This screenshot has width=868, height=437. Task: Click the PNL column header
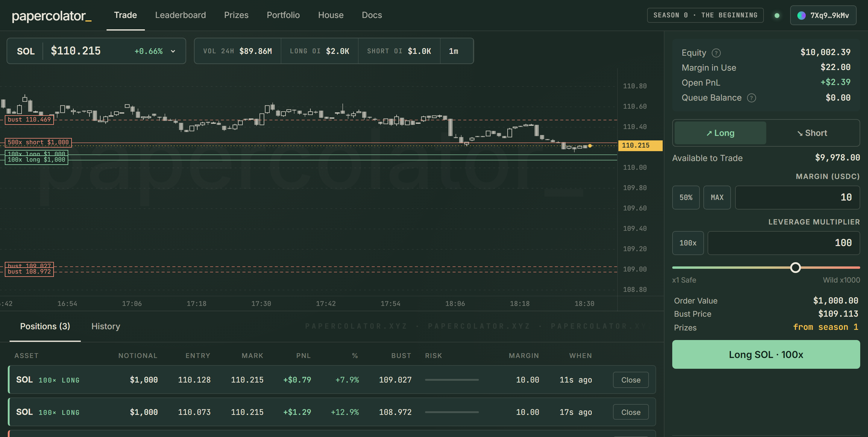[x=303, y=356]
